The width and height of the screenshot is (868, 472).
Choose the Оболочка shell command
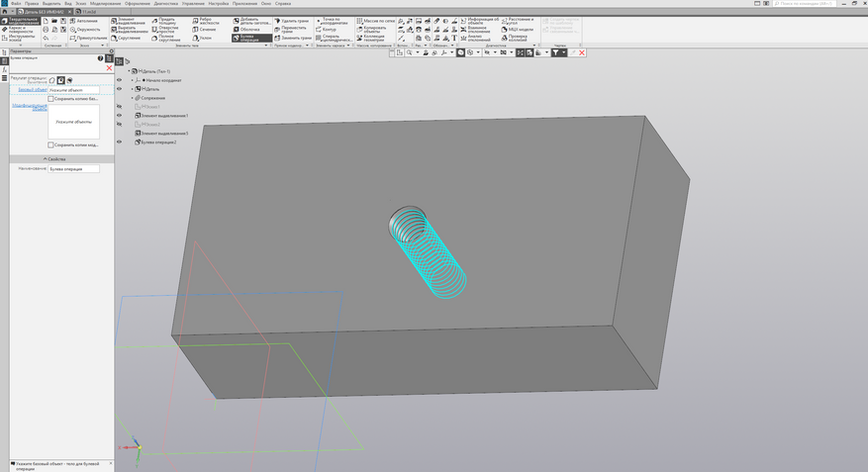(x=246, y=30)
